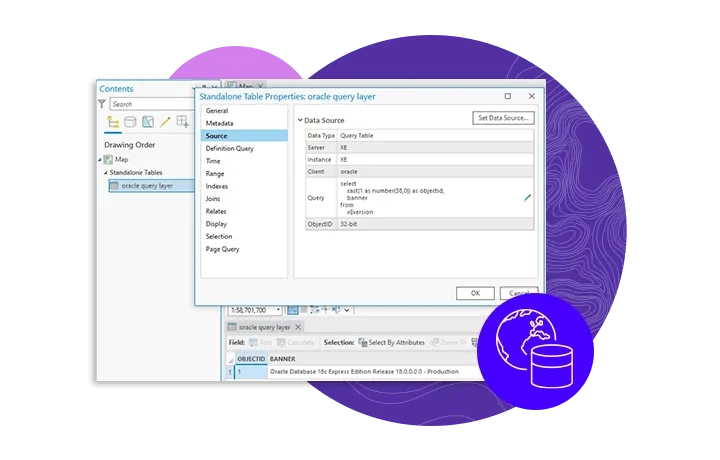Collapse the Map tree node

click(x=100, y=160)
